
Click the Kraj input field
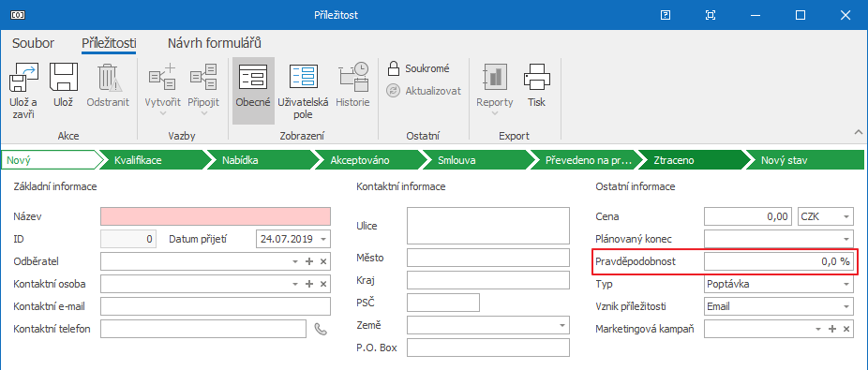point(487,280)
